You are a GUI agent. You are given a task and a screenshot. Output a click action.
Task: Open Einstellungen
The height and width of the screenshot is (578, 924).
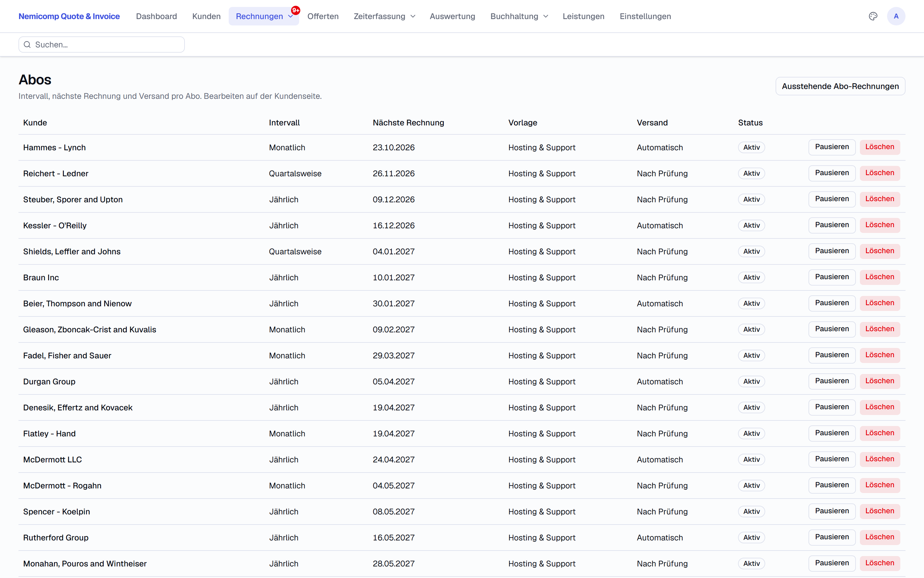pos(645,16)
